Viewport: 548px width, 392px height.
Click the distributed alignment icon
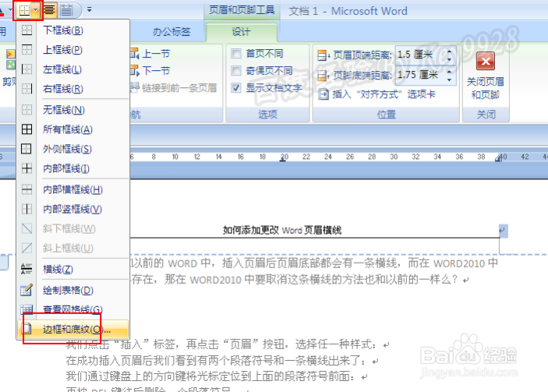(x=66, y=10)
